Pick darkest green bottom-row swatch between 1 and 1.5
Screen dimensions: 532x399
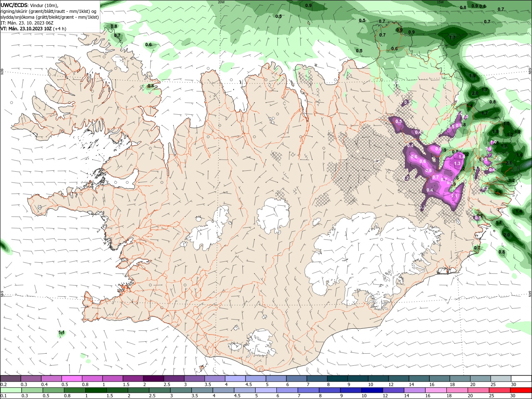click(x=96, y=390)
